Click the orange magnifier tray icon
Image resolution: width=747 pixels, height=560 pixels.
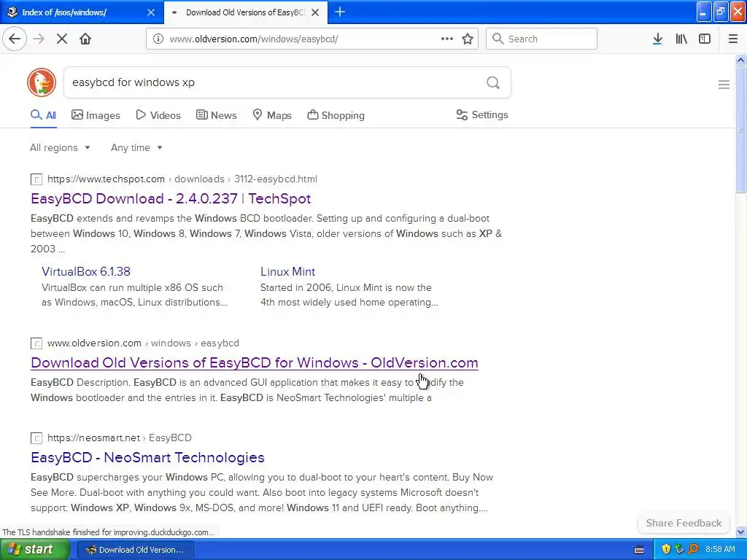pos(694,550)
